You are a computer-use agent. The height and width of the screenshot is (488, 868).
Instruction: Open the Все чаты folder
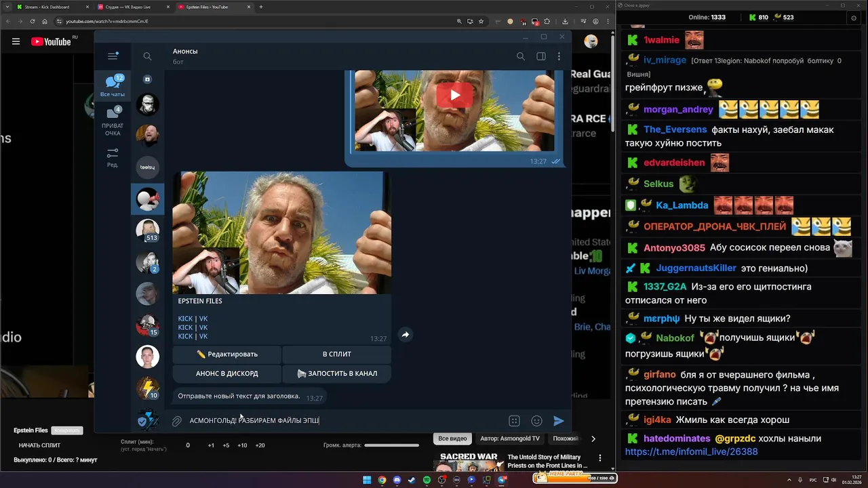click(113, 85)
